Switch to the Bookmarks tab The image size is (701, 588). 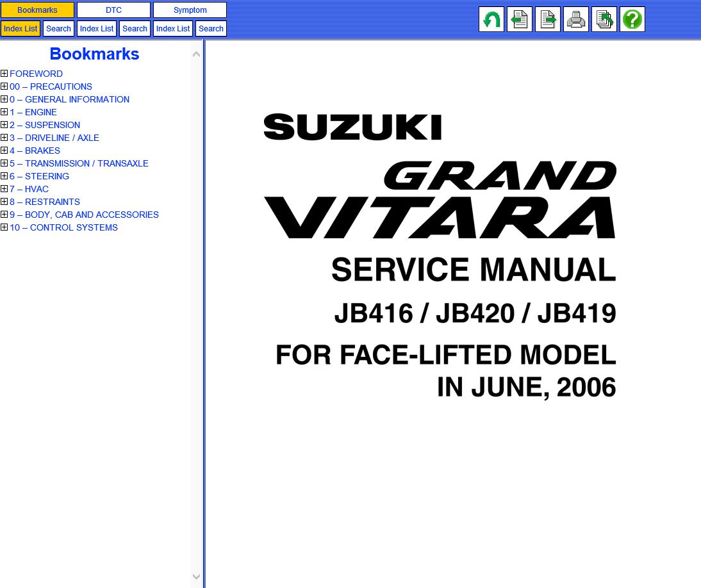tap(37, 10)
